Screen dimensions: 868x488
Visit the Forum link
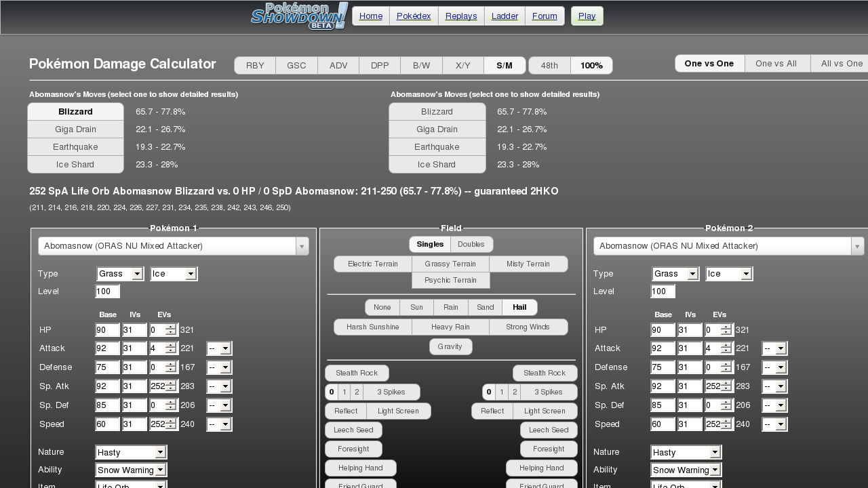point(545,16)
